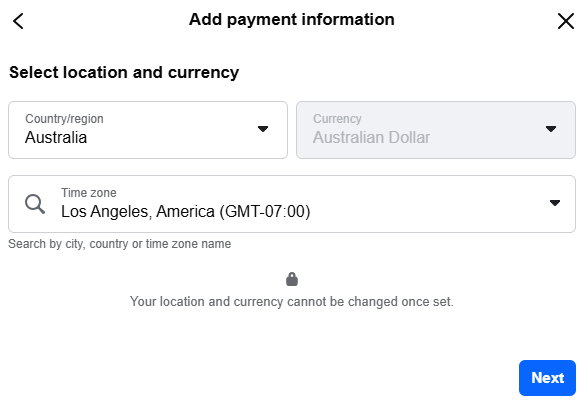
Task: Close the Add payment information dialog
Action: [x=566, y=21]
